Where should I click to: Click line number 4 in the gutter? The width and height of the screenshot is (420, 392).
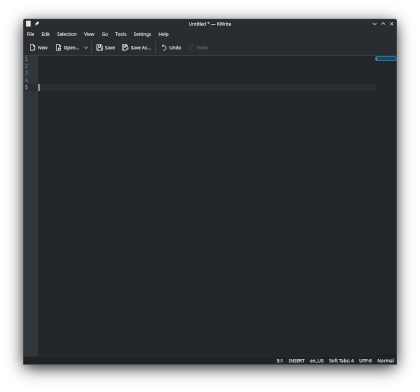point(26,80)
